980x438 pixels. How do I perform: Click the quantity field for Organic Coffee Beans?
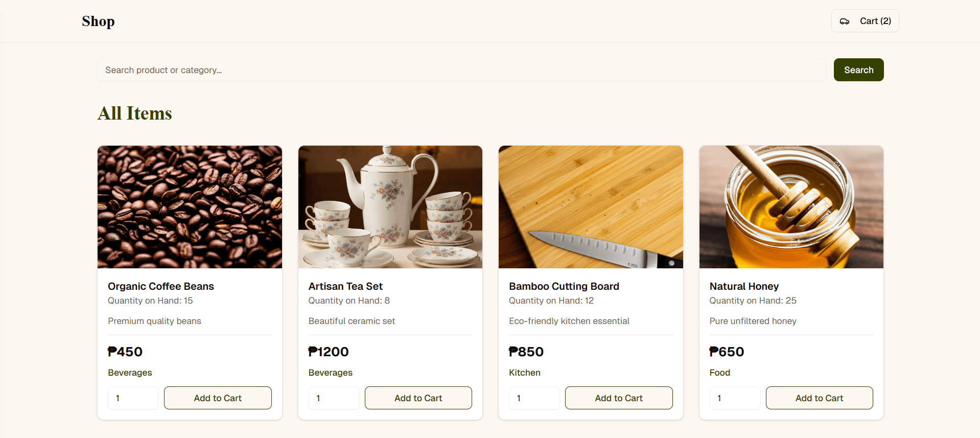point(133,398)
